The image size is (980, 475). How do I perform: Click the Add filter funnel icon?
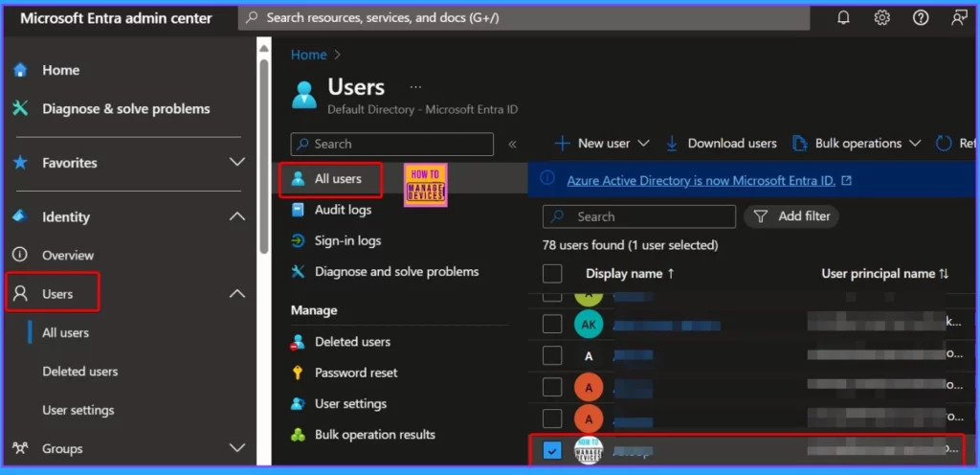click(761, 216)
